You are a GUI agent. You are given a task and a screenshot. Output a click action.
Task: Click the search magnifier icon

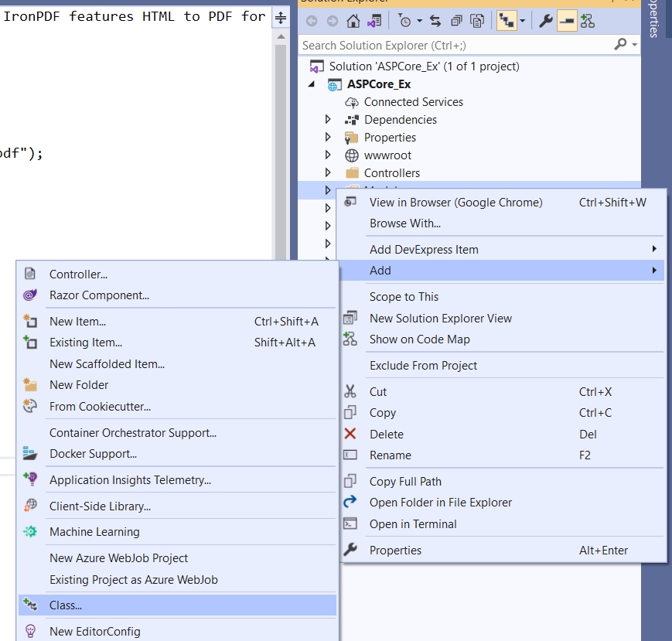click(x=620, y=45)
